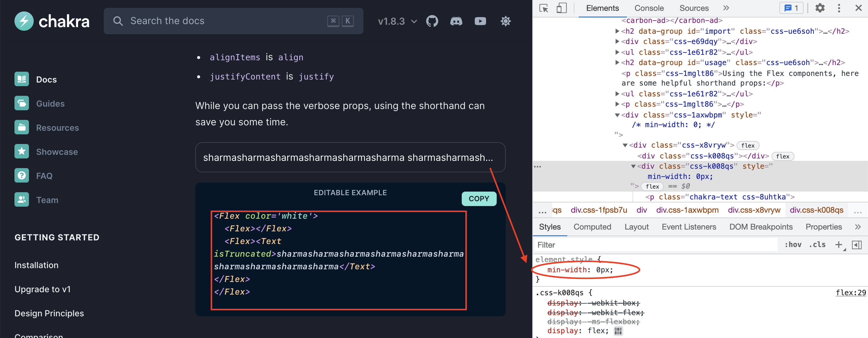The width and height of the screenshot is (868, 338).
Task: Open the Computed styles tab
Action: [x=592, y=227]
